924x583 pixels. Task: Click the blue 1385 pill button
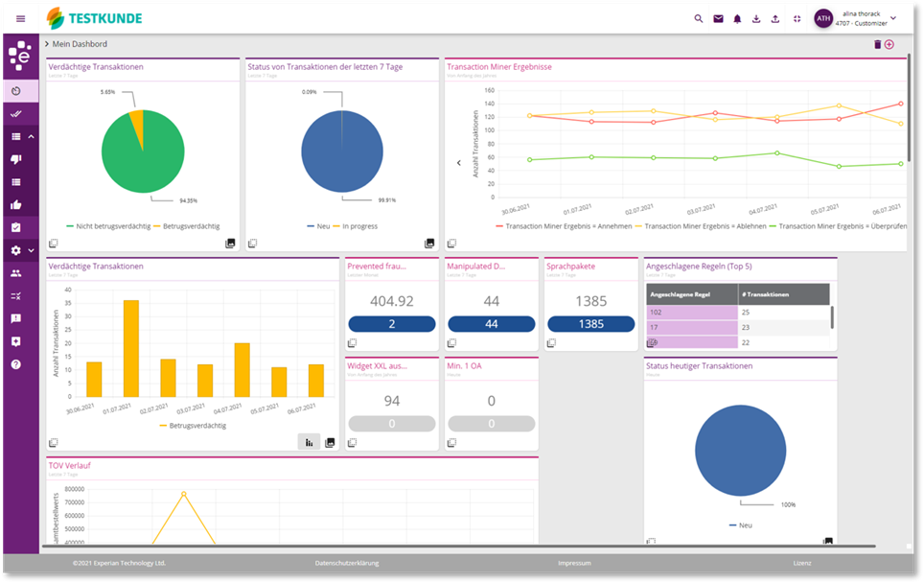(x=591, y=324)
